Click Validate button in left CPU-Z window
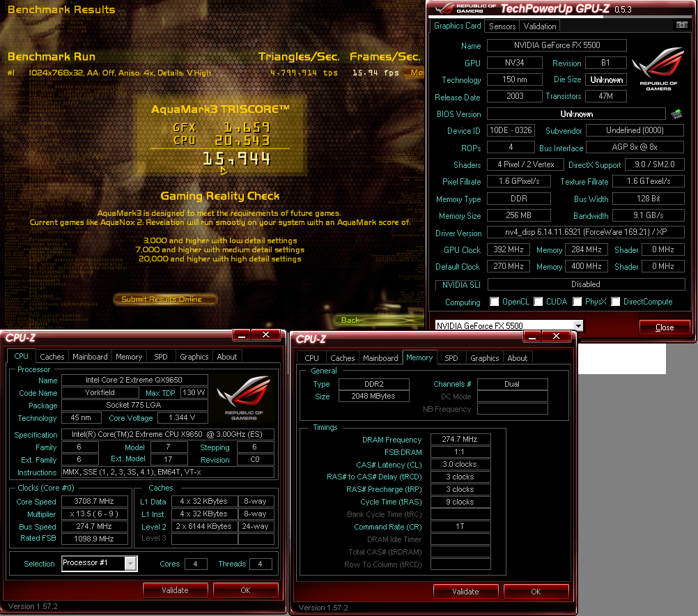This screenshot has width=698, height=616. pos(175,590)
